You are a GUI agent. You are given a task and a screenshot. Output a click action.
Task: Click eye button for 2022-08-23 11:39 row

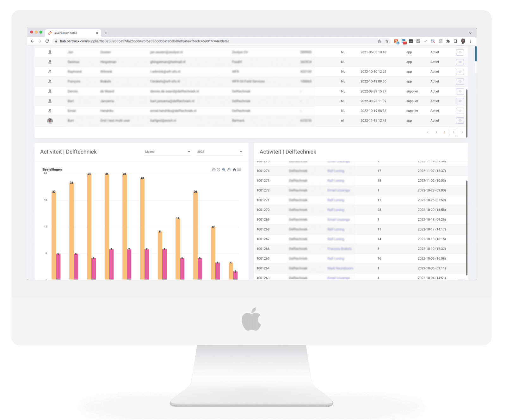point(460,101)
